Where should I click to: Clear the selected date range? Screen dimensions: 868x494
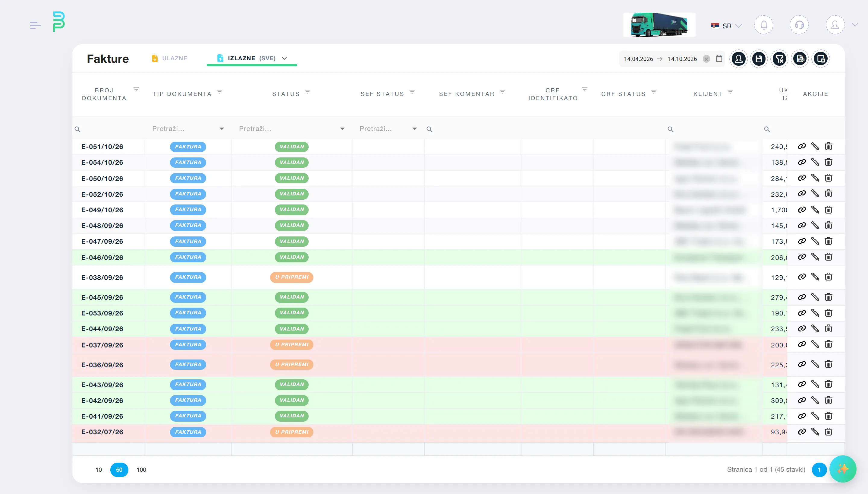click(x=706, y=59)
